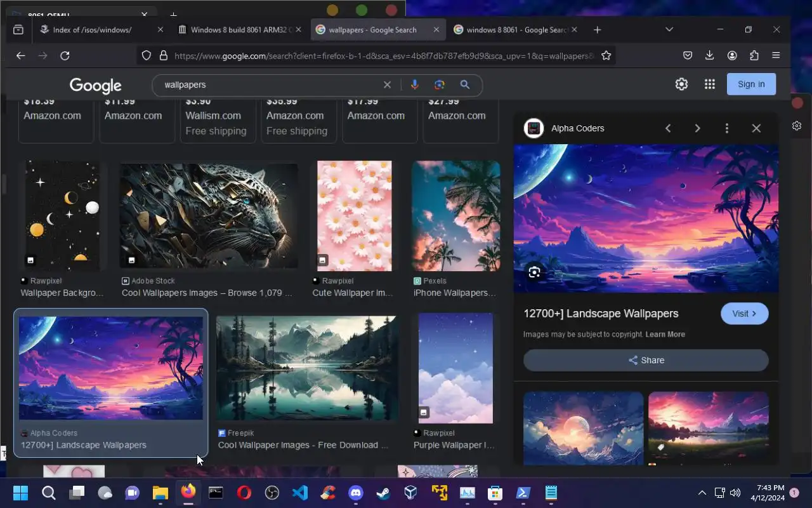Image resolution: width=812 pixels, height=508 pixels.
Task: Close the Index of /isos/windows/ tab
Action: [x=160, y=30]
